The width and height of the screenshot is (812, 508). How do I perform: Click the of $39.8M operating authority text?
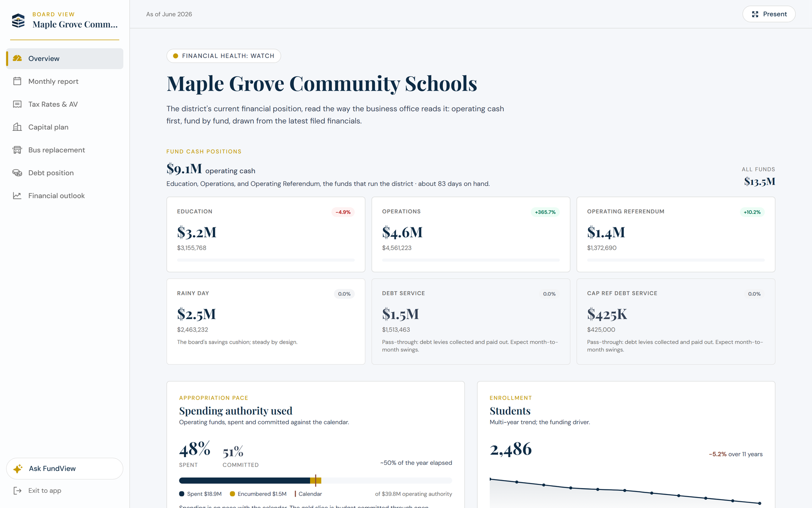[x=414, y=494]
